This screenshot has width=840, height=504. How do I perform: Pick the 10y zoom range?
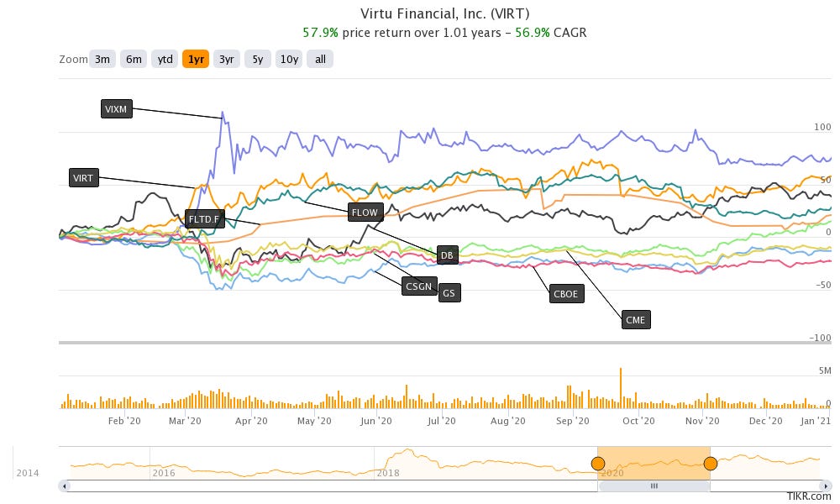tap(289, 59)
